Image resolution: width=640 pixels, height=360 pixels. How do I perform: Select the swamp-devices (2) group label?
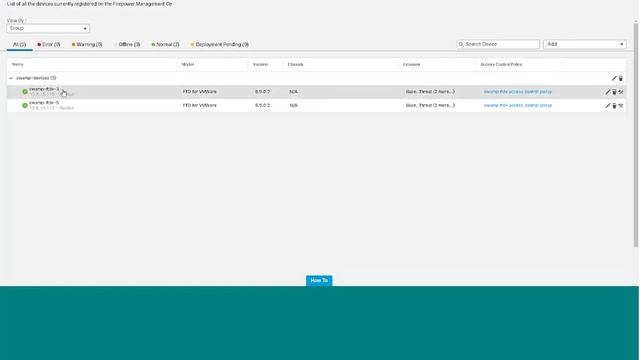tap(36, 78)
